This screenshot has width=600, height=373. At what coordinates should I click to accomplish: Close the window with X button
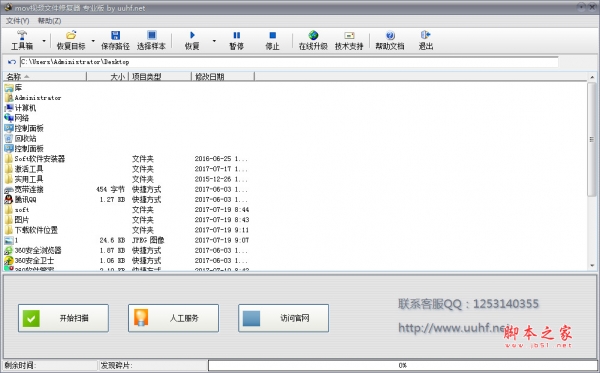(592, 7)
